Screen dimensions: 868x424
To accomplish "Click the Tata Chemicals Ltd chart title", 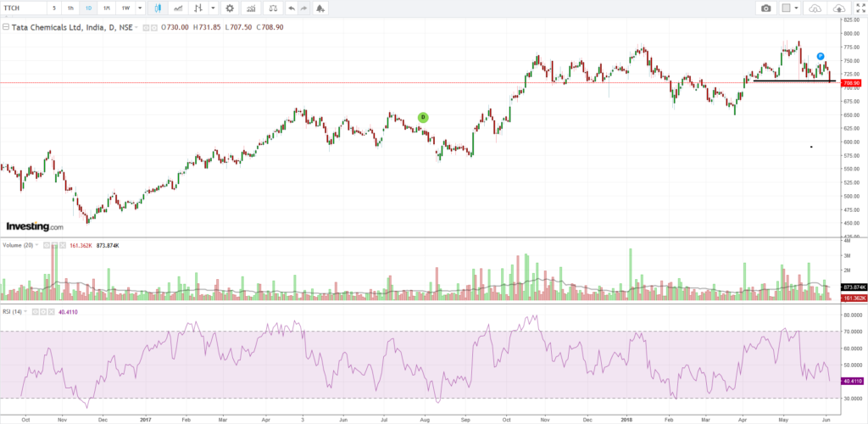I will (71, 27).
